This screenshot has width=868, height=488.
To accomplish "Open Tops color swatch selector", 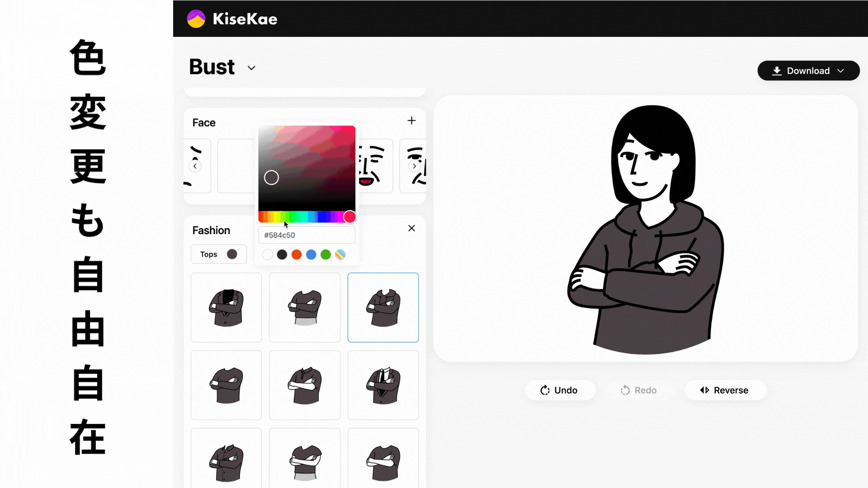I will pyautogui.click(x=232, y=254).
